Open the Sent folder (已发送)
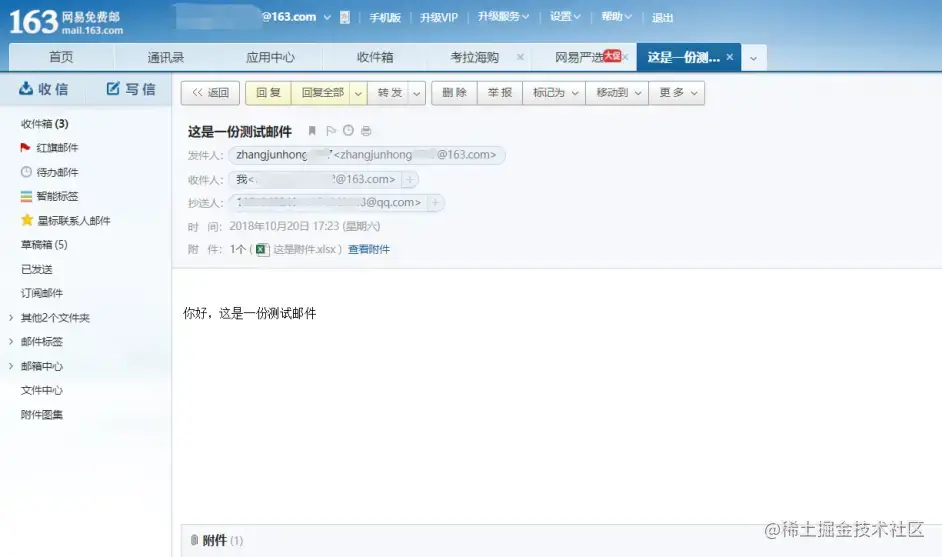 (37, 269)
